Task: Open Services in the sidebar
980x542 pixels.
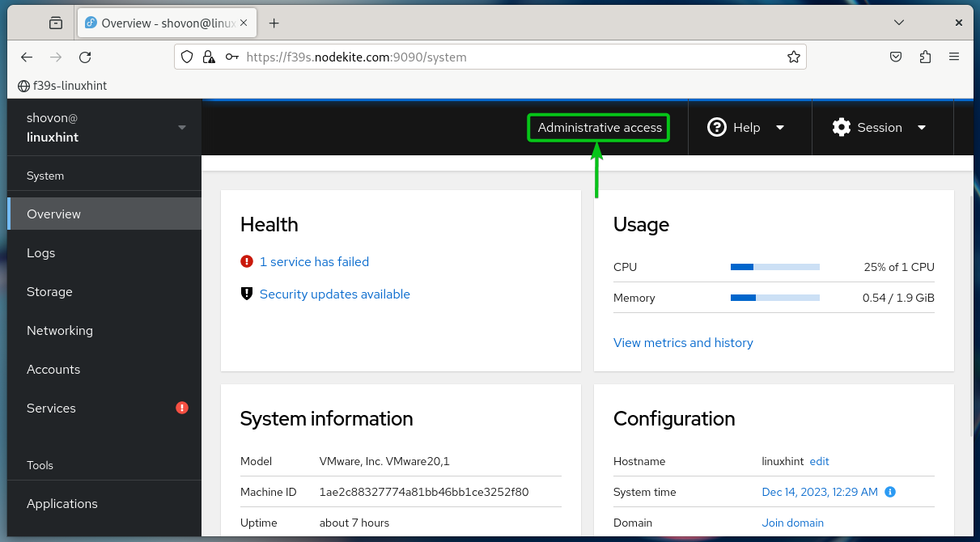Action: point(104,409)
